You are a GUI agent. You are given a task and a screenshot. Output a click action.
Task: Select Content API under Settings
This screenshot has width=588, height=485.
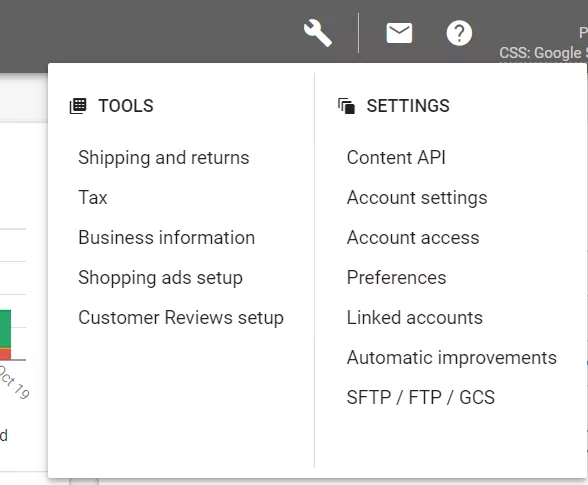[x=396, y=158]
